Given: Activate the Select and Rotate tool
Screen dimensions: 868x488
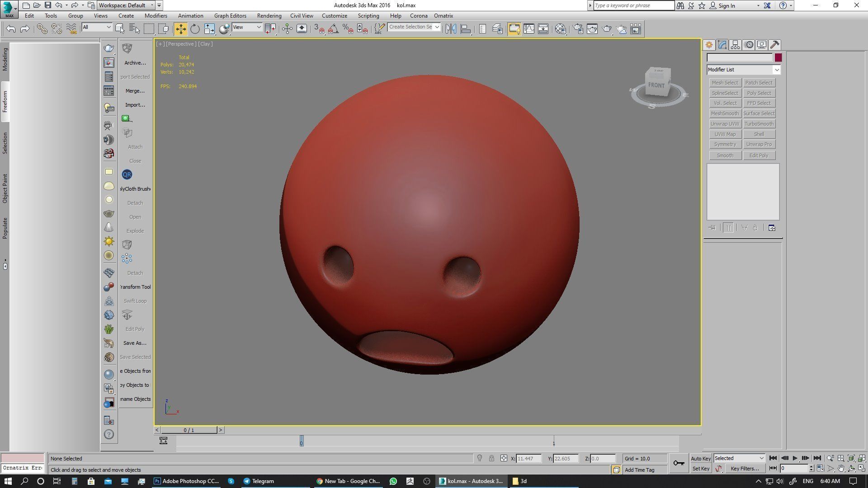Looking at the screenshot, I should [x=195, y=29].
